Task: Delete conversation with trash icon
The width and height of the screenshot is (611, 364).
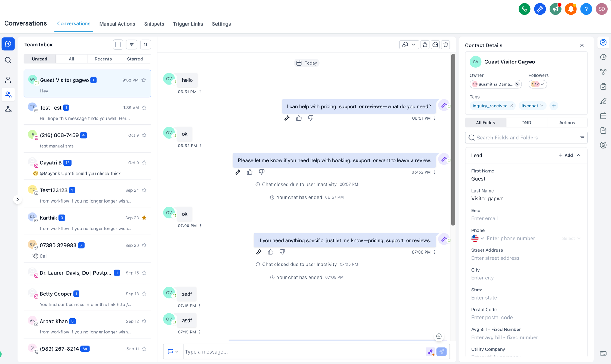Action: tap(445, 45)
